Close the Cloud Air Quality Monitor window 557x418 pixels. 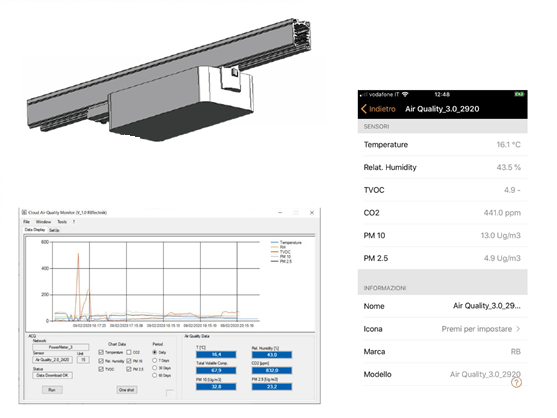coord(312,212)
